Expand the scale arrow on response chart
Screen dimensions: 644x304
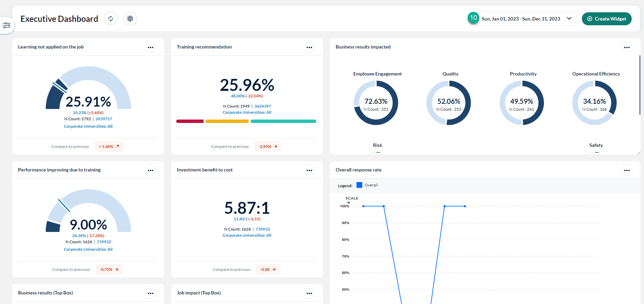(x=349, y=202)
